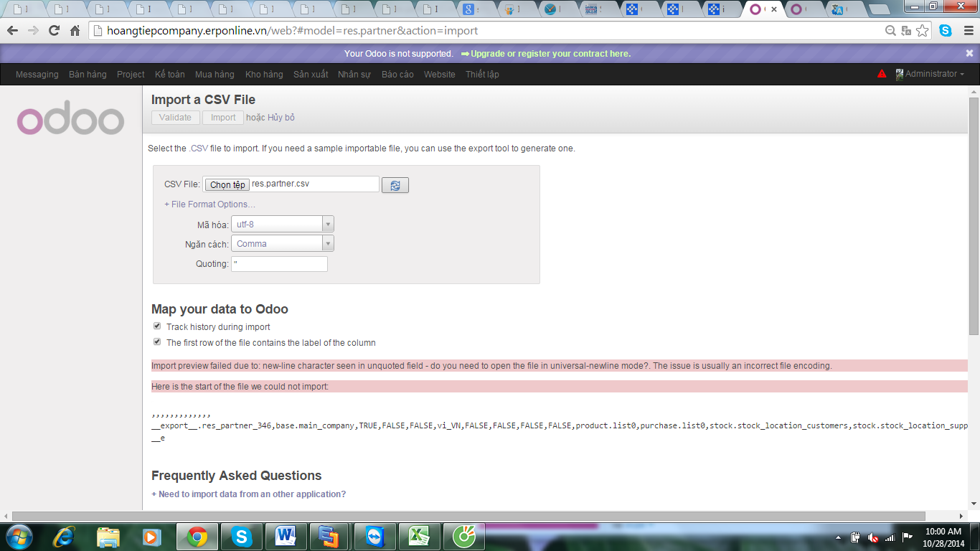Open the Thiết lập settings menu
This screenshot has height=551, width=980.
click(482, 75)
